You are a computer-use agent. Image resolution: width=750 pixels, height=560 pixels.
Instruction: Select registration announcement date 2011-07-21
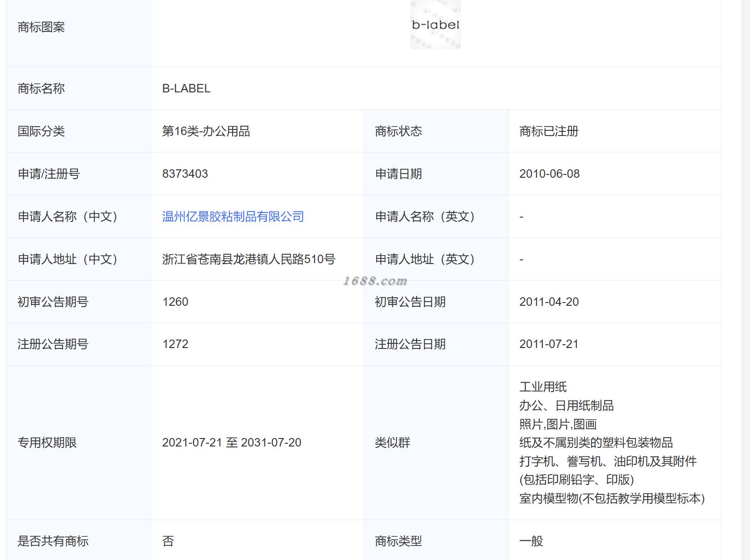point(549,344)
